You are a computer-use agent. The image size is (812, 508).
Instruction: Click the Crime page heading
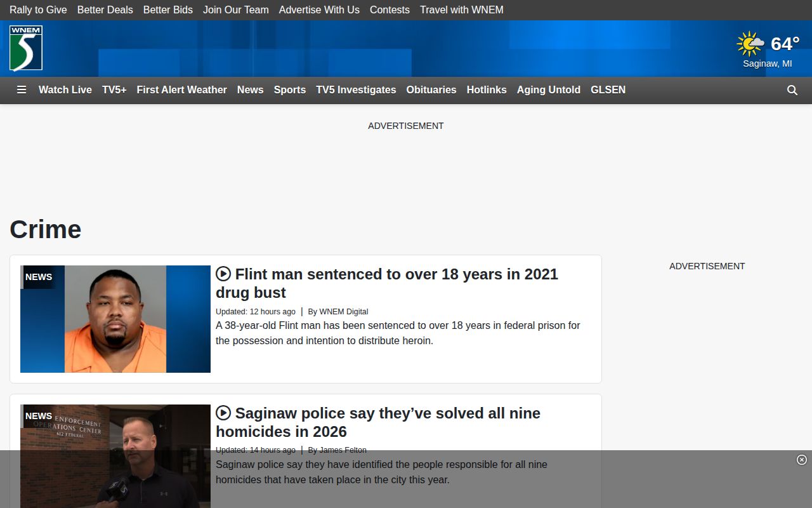[x=46, y=229]
